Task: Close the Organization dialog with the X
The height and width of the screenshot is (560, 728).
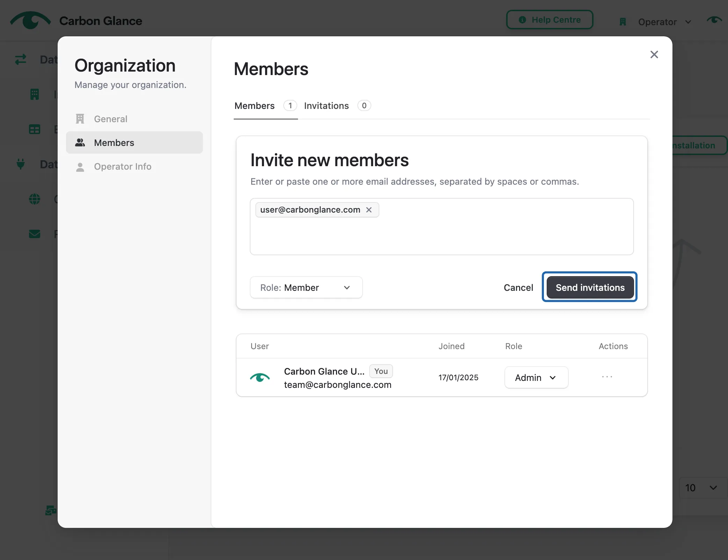Action: tap(654, 54)
